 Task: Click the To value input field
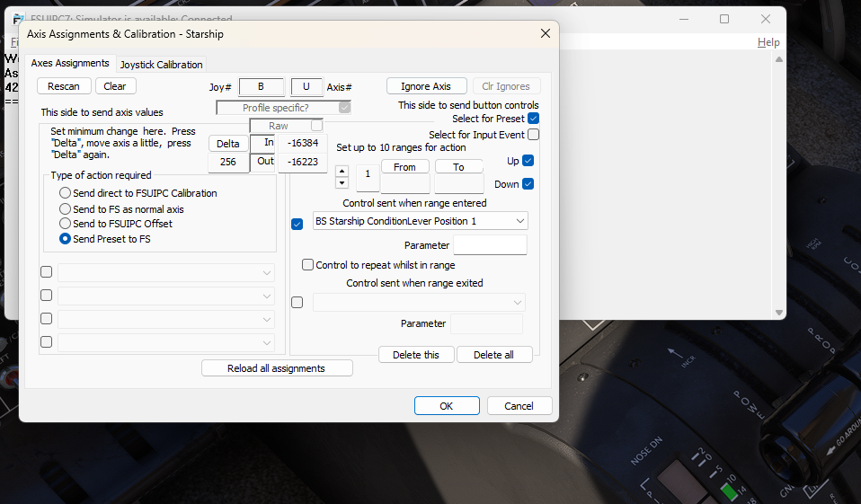pos(459,184)
